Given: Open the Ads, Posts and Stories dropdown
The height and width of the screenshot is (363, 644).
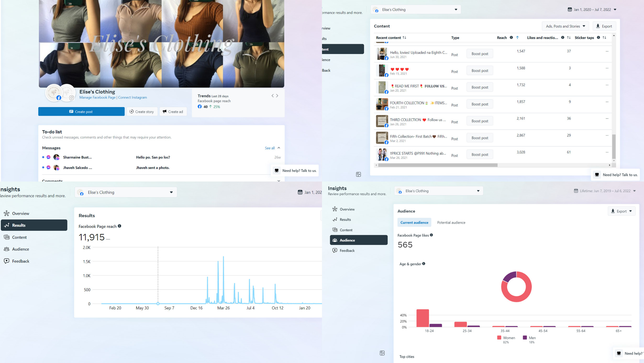Looking at the screenshot, I should pyautogui.click(x=565, y=26).
